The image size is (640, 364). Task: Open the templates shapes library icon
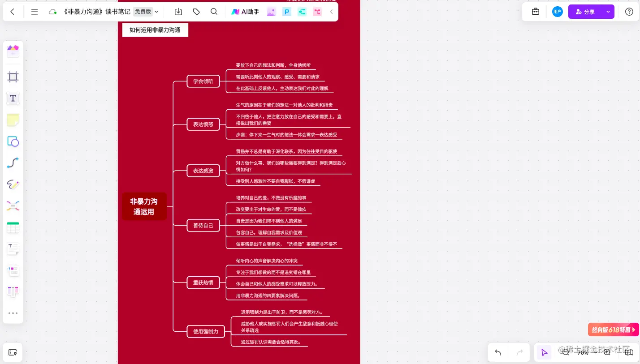[x=13, y=51]
